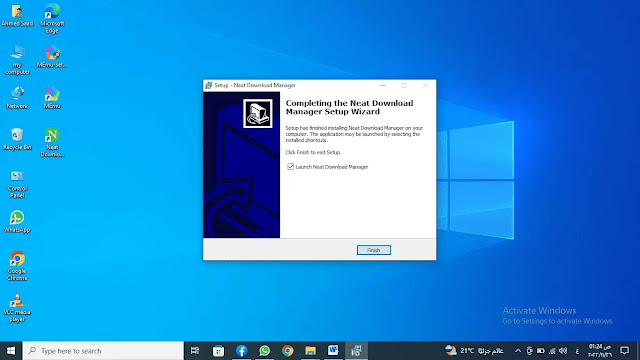The height and width of the screenshot is (360, 640).
Task: Open the notification Action Center icon
Action: 624,351
